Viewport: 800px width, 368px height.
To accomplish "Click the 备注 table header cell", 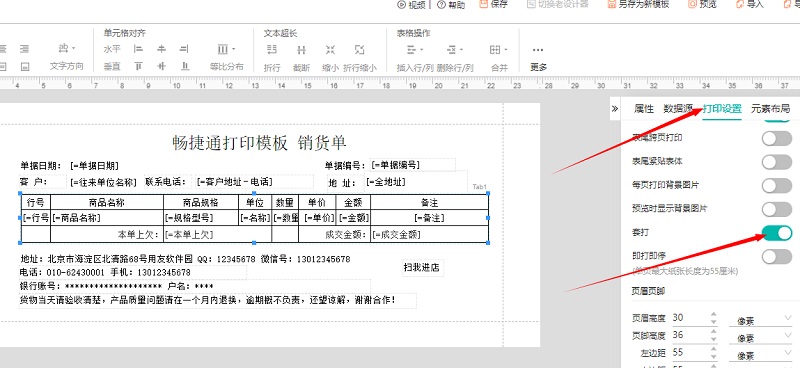I will tap(430, 202).
